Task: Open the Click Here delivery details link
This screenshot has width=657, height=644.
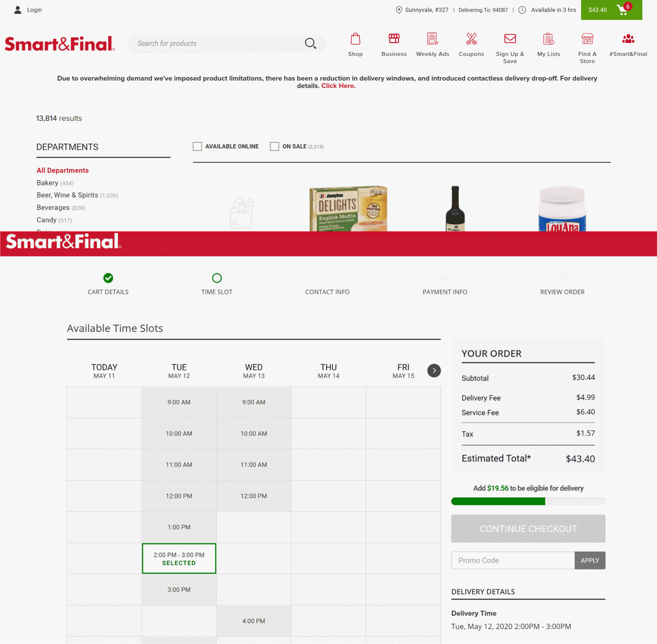Action: pos(337,86)
